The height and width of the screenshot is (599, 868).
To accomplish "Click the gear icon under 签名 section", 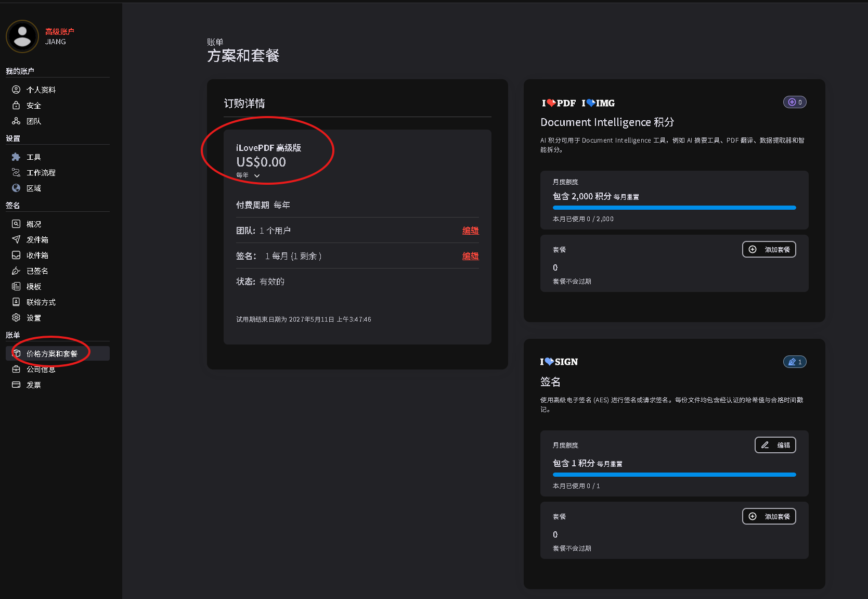I will coord(16,317).
